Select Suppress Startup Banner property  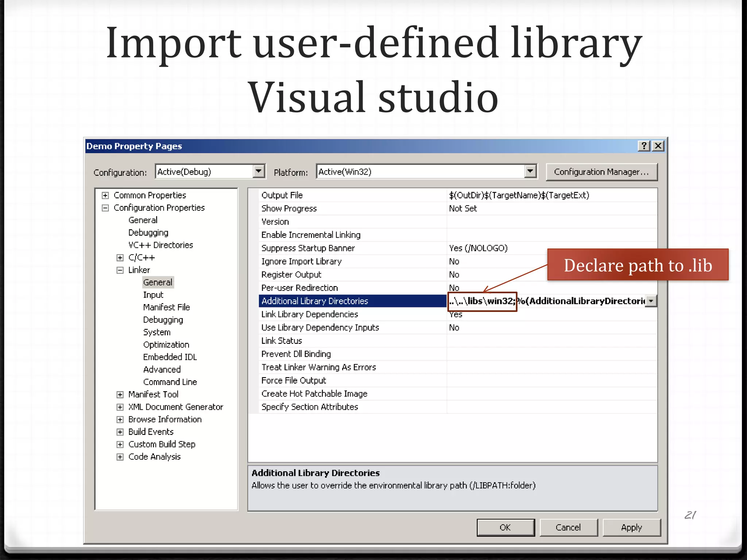[352, 248]
